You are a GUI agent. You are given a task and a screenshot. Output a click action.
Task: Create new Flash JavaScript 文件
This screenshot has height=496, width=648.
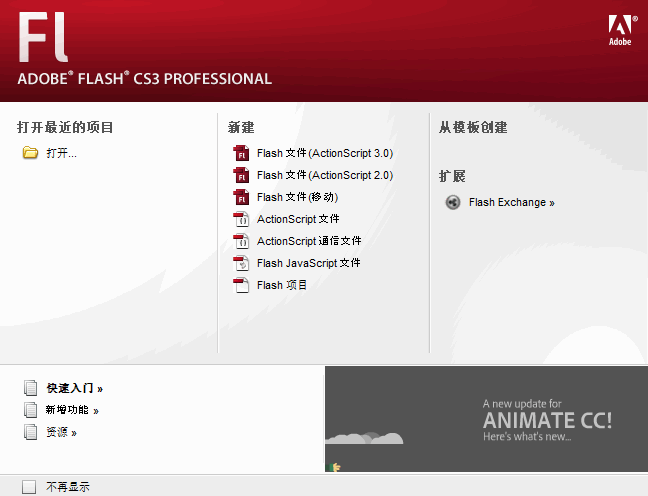tap(309, 263)
